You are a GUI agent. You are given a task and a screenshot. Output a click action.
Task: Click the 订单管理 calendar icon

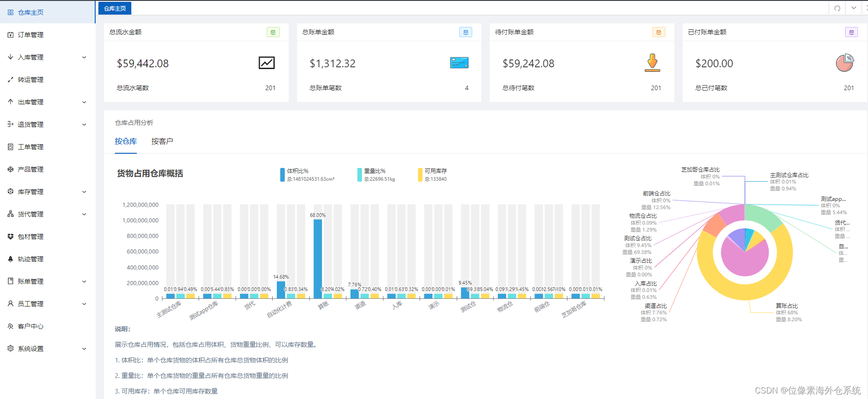coord(10,35)
